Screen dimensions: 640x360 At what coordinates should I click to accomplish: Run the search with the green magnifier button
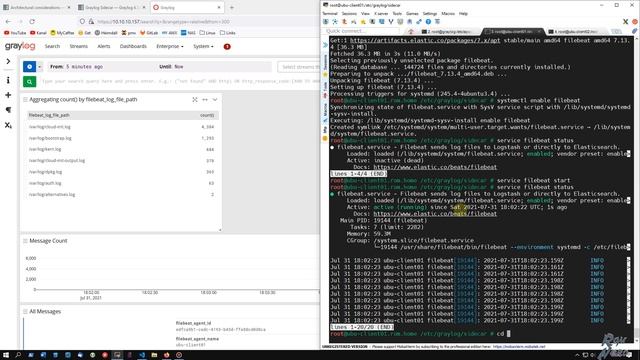click(29, 82)
